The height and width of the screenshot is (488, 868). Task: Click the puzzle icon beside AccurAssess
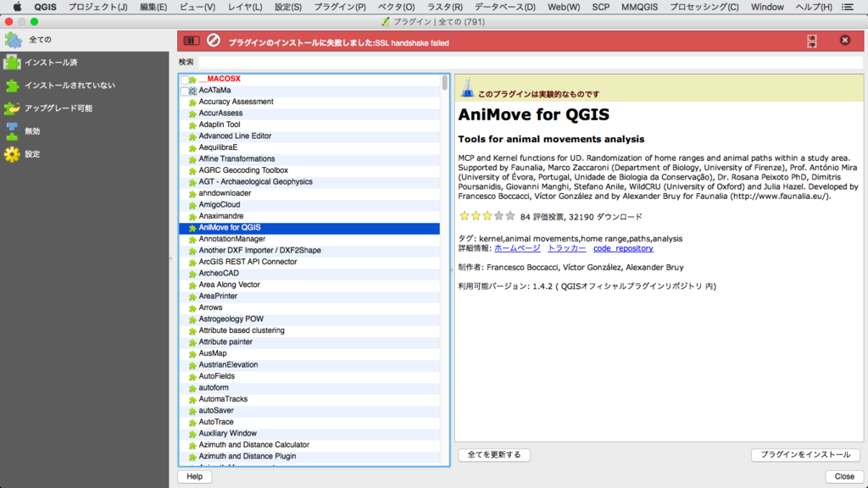192,114
